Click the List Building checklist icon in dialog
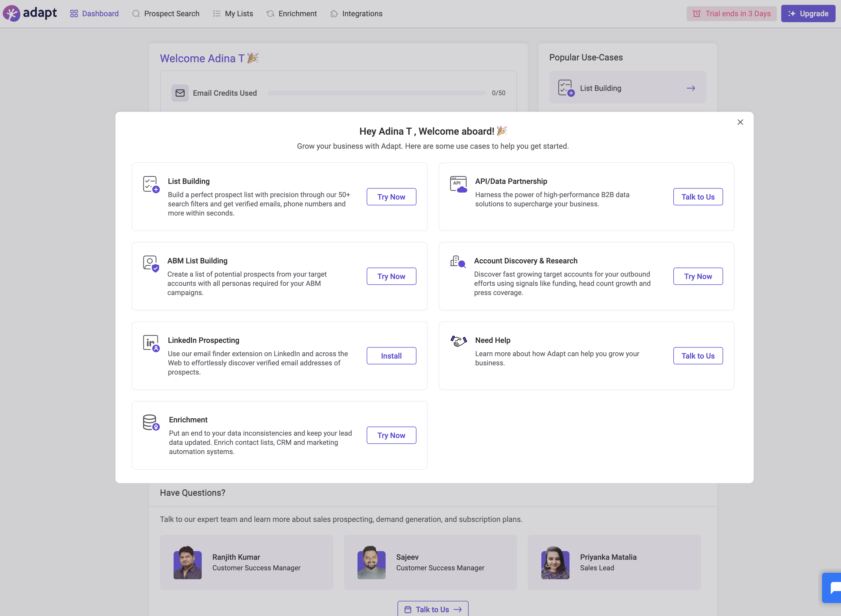Image resolution: width=841 pixels, height=616 pixels. [x=151, y=185]
